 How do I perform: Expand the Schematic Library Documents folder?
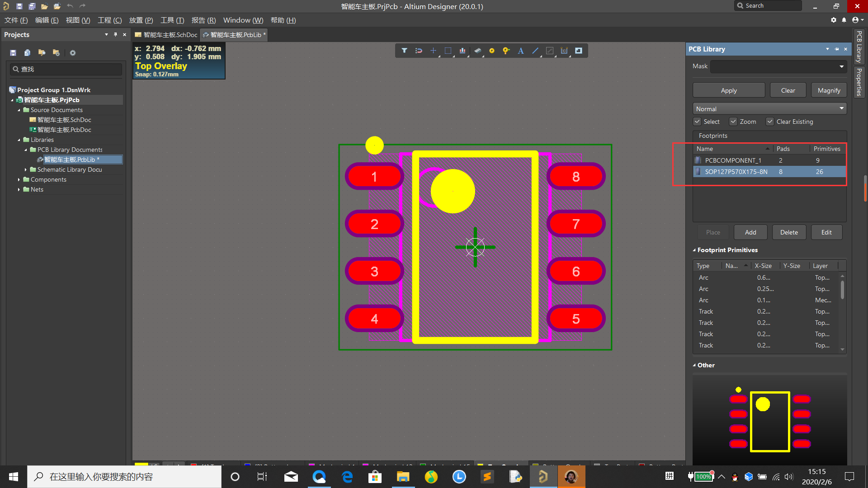click(x=26, y=169)
